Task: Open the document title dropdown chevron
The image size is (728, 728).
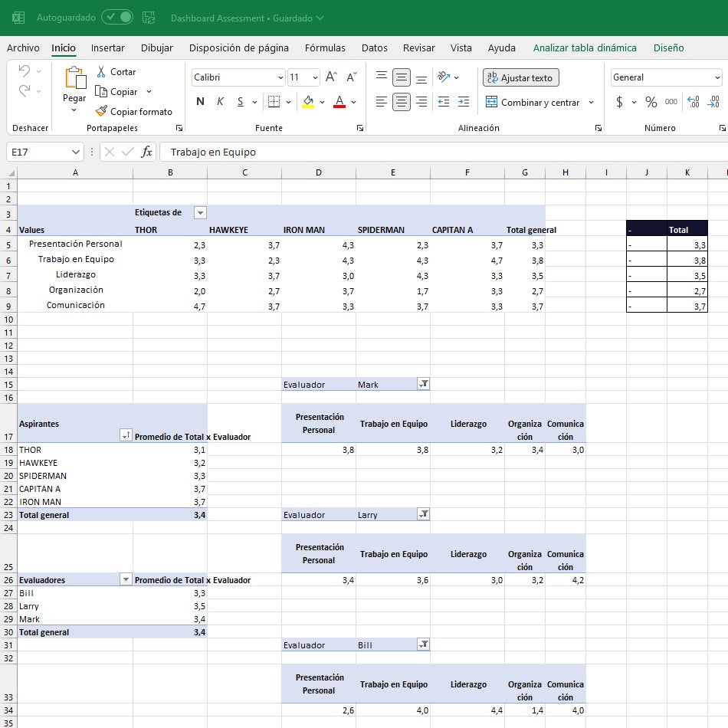Action: point(320,18)
